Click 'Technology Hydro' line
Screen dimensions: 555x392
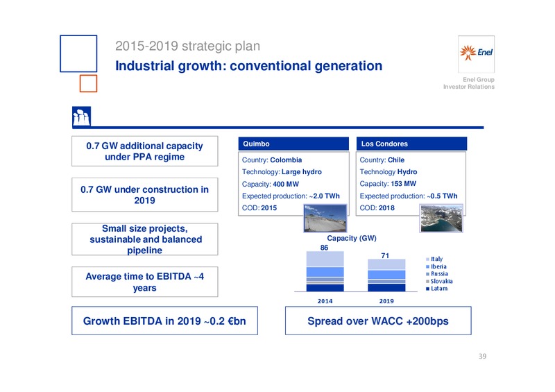click(x=388, y=172)
